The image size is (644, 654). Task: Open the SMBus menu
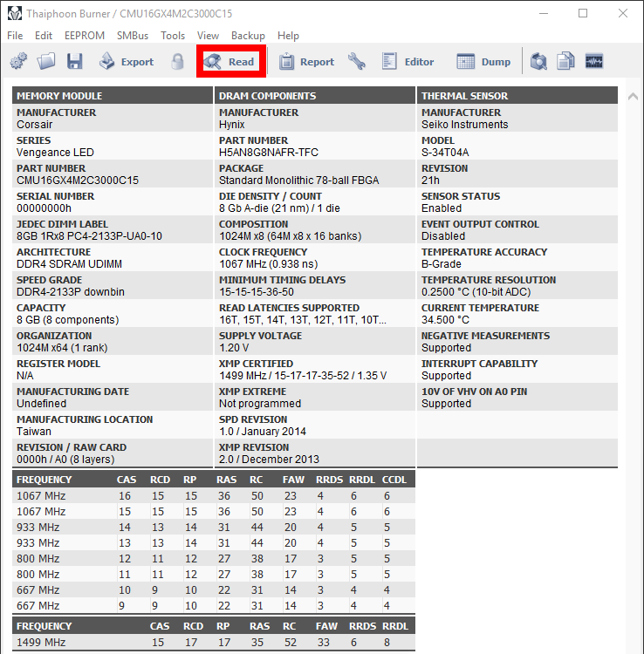133,36
